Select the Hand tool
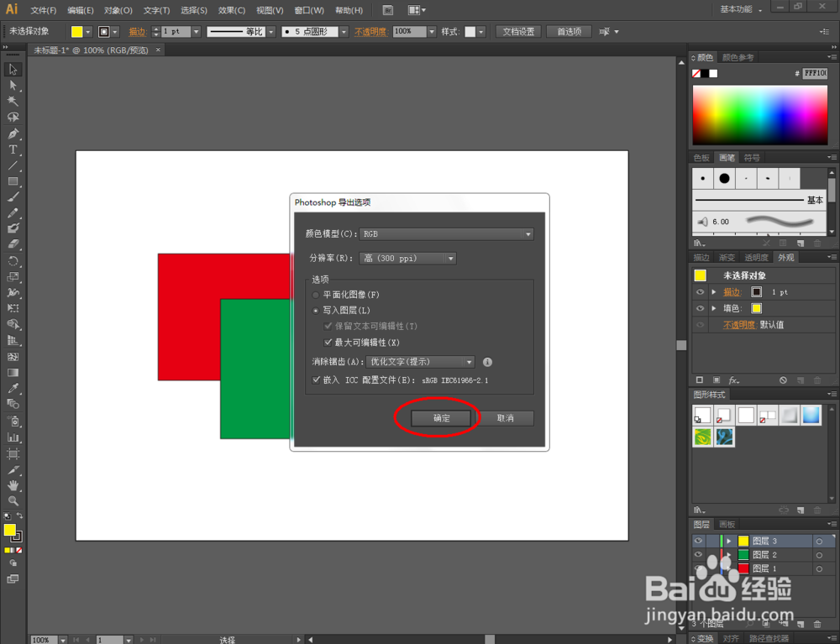Image resolution: width=840 pixels, height=644 pixels. [13, 485]
